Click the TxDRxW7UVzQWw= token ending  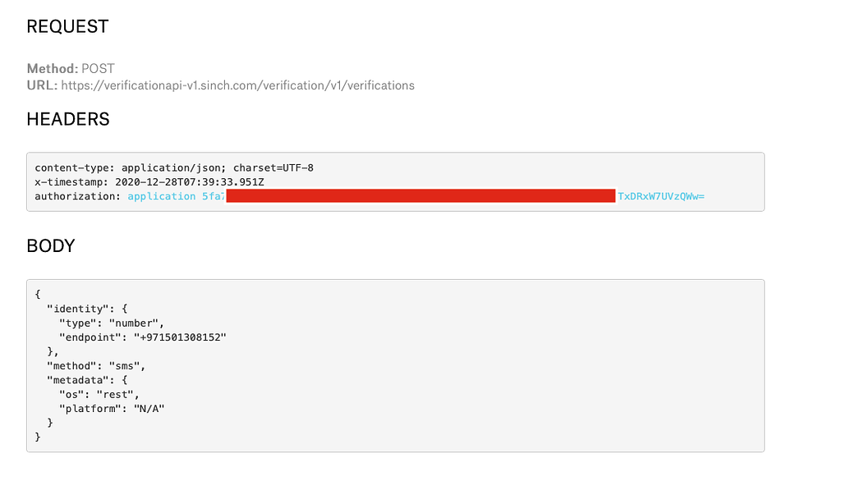pos(661,196)
